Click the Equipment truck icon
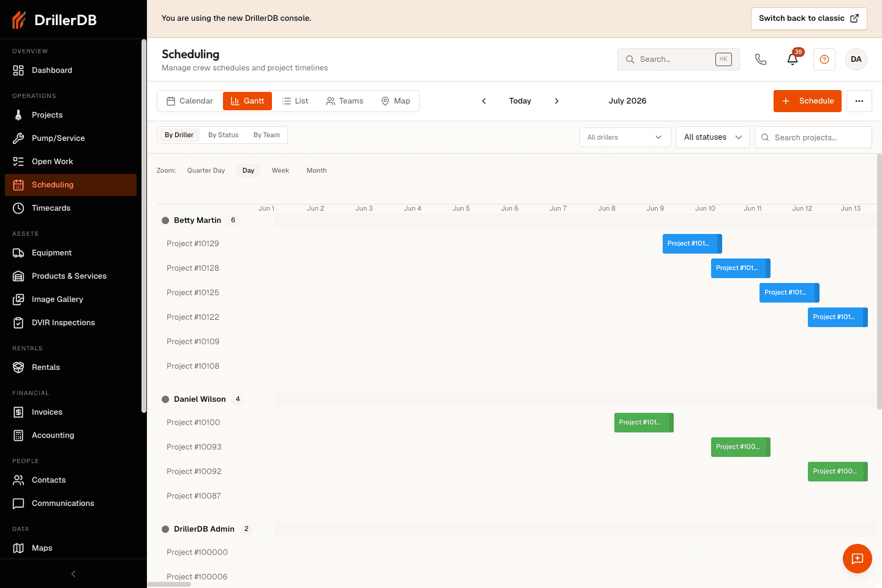The image size is (882, 588). (x=18, y=253)
